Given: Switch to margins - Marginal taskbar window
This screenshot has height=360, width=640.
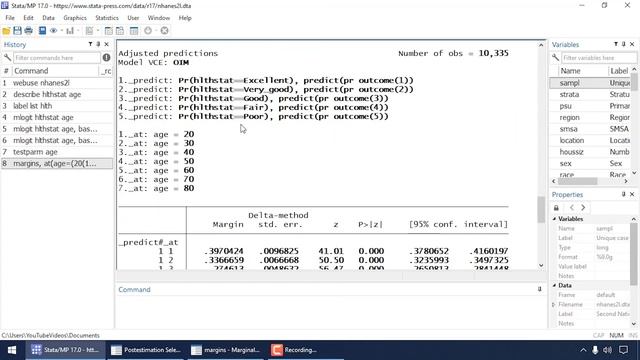Looking at the screenshot, I should pos(226,350).
